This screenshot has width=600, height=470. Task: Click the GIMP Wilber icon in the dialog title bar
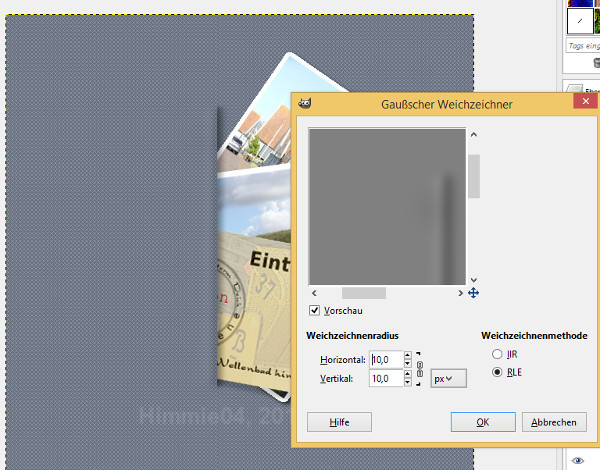[x=305, y=103]
